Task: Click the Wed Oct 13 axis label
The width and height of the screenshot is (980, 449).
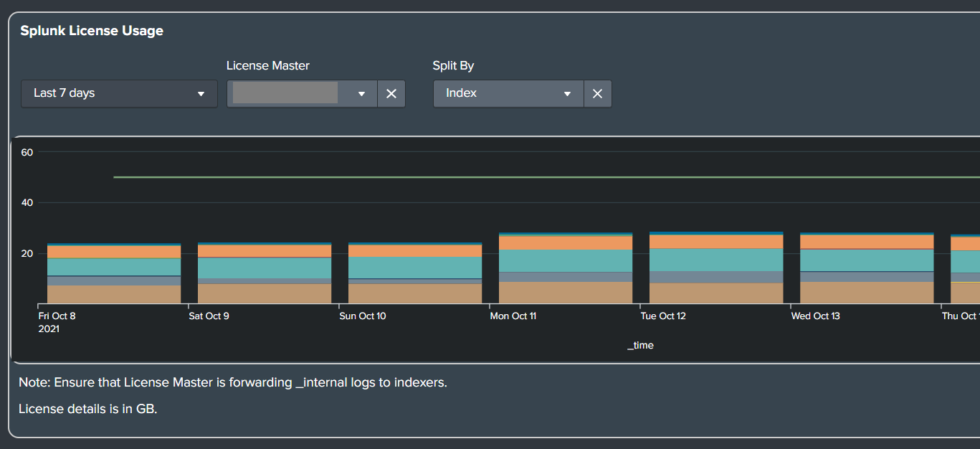Action: pyautogui.click(x=815, y=316)
